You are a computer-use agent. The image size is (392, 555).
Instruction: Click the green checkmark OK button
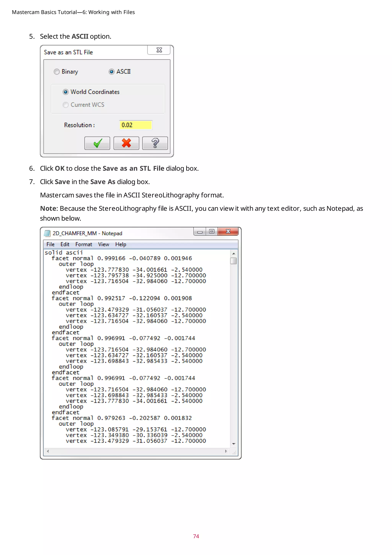click(x=97, y=143)
